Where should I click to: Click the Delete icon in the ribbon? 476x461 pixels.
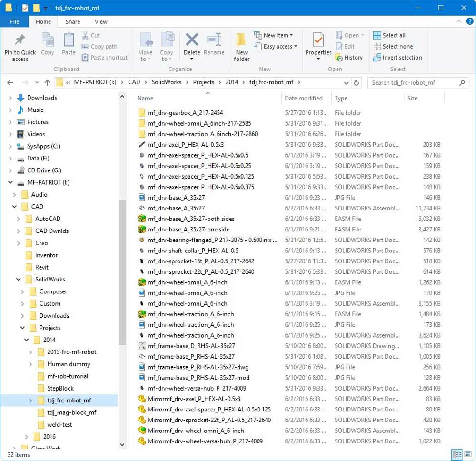[192, 40]
